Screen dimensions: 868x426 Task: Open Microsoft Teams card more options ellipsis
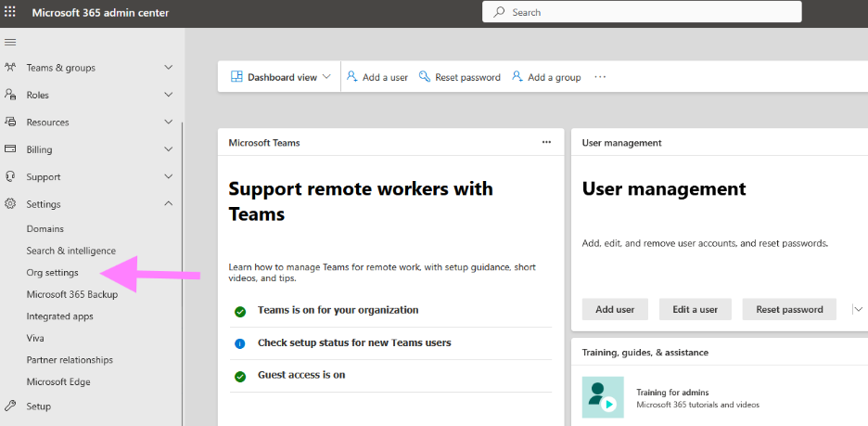click(546, 142)
